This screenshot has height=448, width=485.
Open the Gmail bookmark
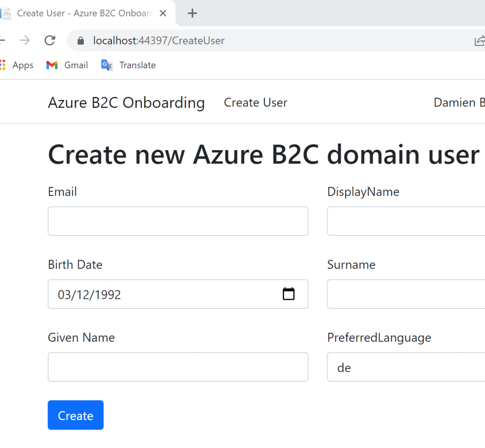(x=67, y=65)
